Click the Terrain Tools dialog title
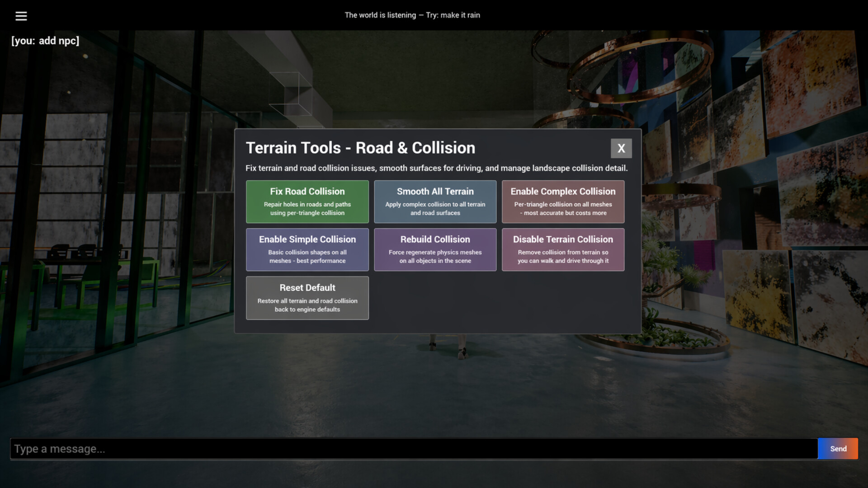Screen dimensions: 868x488 click(x=360, y=148)
